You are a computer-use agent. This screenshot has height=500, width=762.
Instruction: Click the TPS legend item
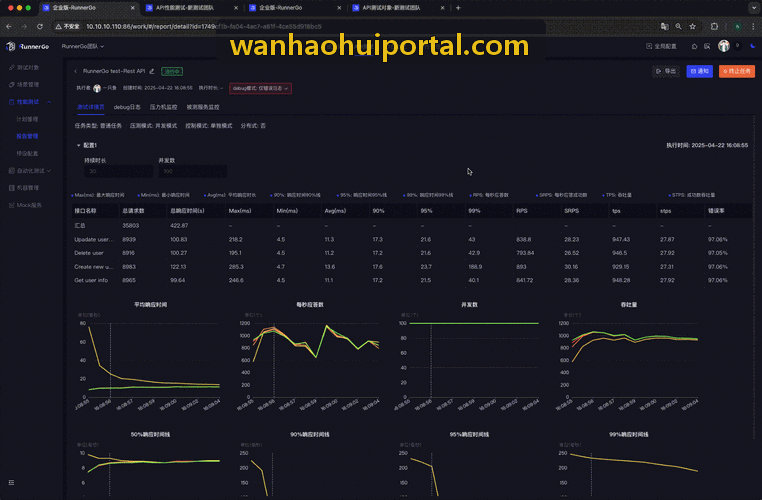617,195
